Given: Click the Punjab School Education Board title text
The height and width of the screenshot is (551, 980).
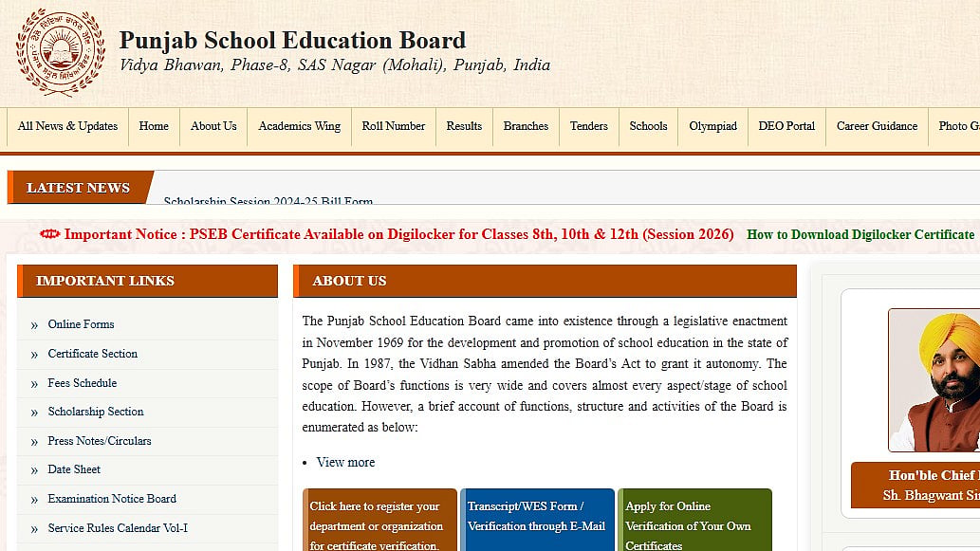Looking at the screenshot, I should 292,40.
